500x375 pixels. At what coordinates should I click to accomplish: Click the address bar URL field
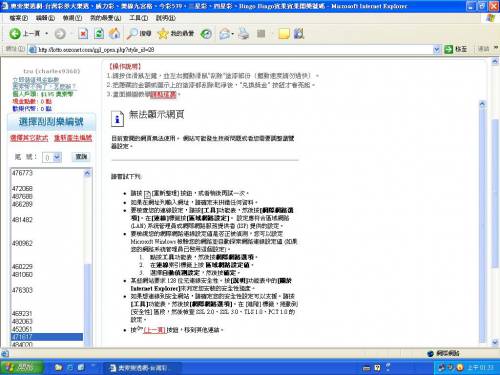pos(232,50)
